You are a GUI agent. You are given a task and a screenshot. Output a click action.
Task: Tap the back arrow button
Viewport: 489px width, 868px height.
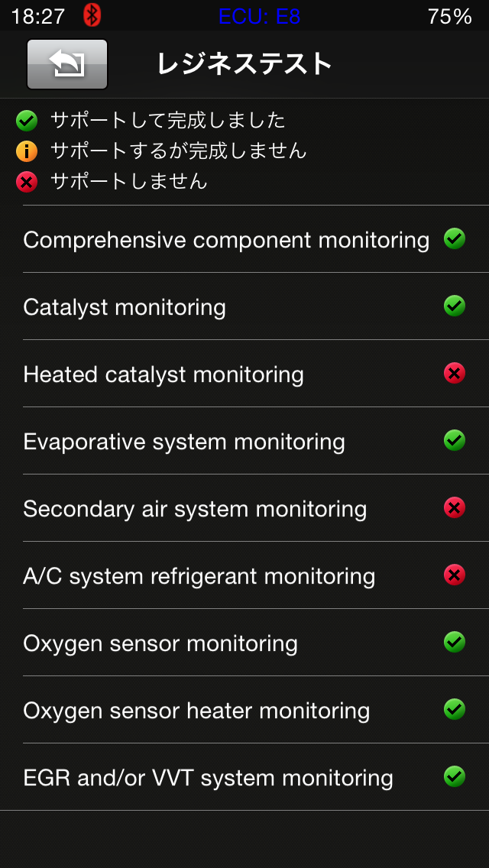67,64
